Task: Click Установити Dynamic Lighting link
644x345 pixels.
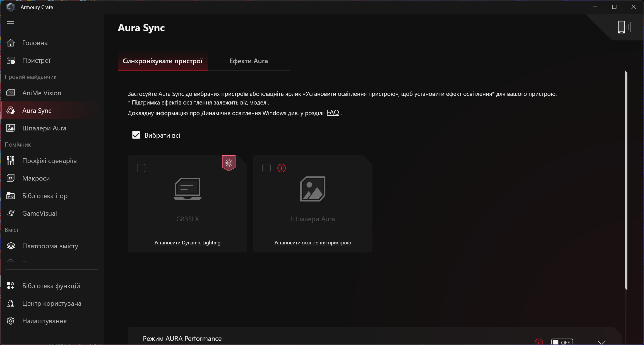Action: pyautogui.click(x=187, y=243)
